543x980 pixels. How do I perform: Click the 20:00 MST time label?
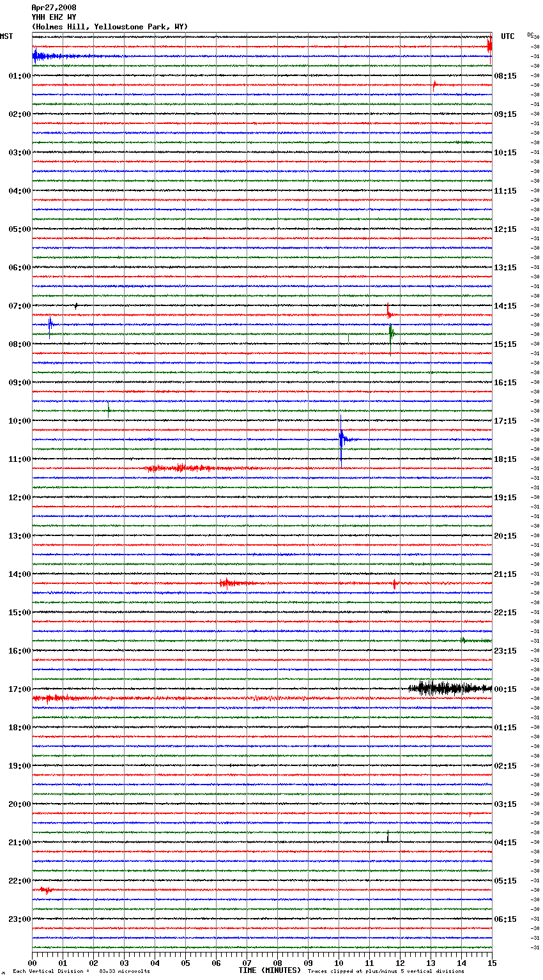[x=19, y=804]
